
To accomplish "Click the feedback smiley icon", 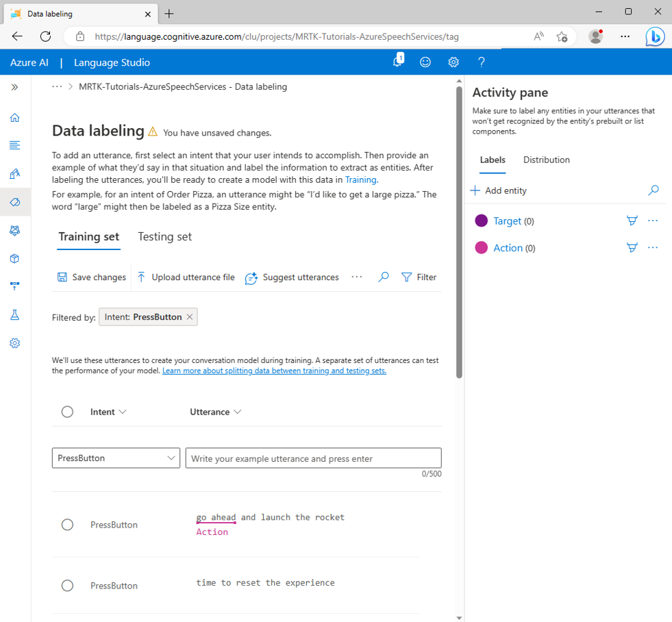I will 425,62.
